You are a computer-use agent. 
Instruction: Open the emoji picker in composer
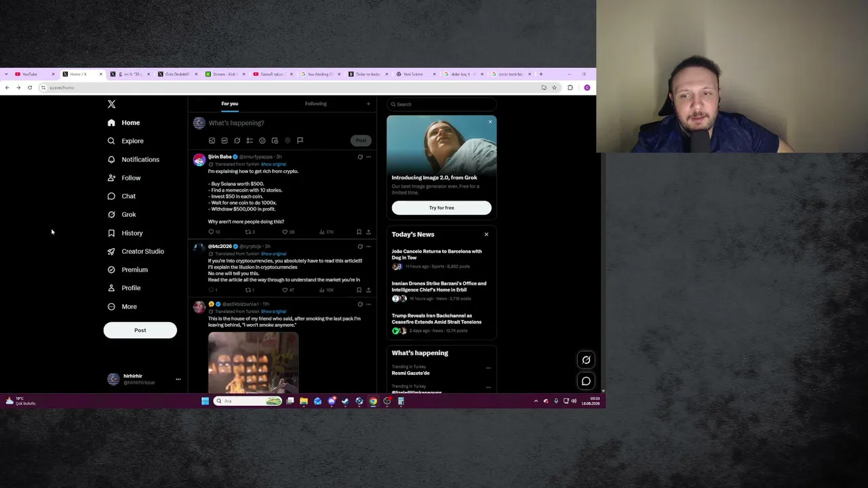click(262, 140)
